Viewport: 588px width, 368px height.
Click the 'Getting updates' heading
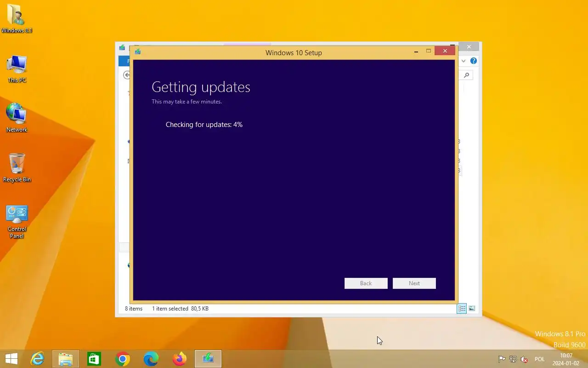(x=201, y=87)
